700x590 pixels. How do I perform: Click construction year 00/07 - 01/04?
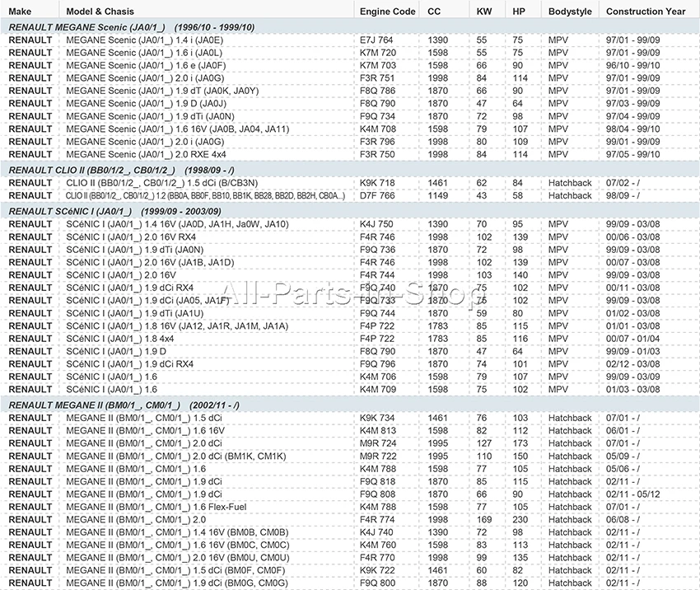[632, 339]
